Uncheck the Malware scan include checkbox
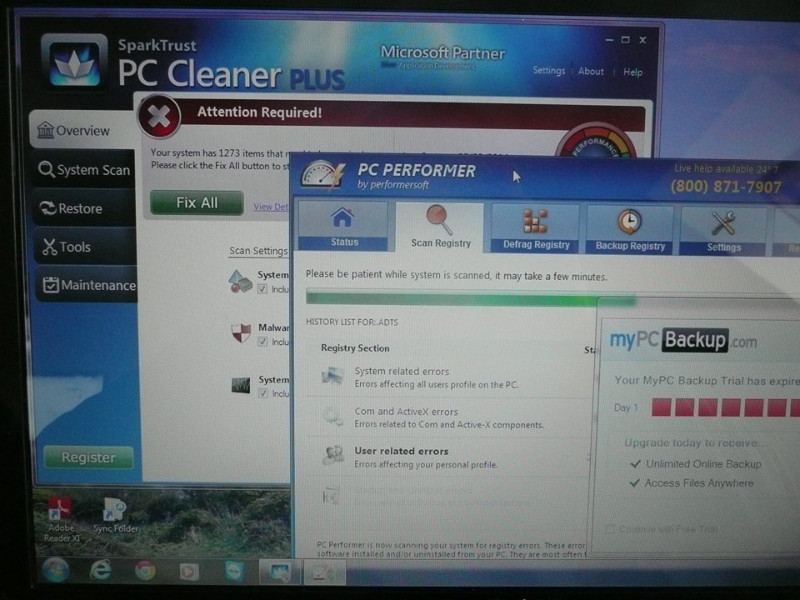The height and width of the screenshot is (600, 800). pyautogui.click(x=262, y=341)
